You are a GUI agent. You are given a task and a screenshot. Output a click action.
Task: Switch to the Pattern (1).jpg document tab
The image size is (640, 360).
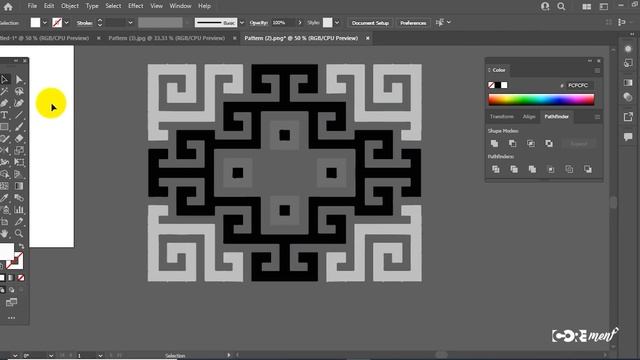click(x=167, y=38)
